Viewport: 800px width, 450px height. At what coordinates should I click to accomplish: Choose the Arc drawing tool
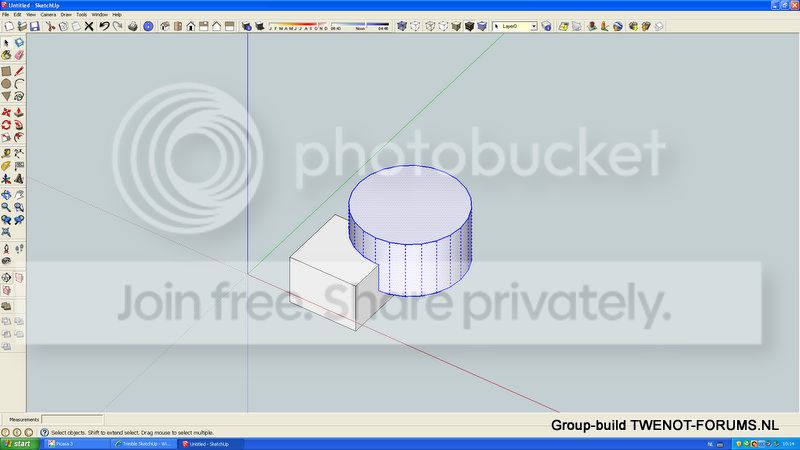[19, 84]
